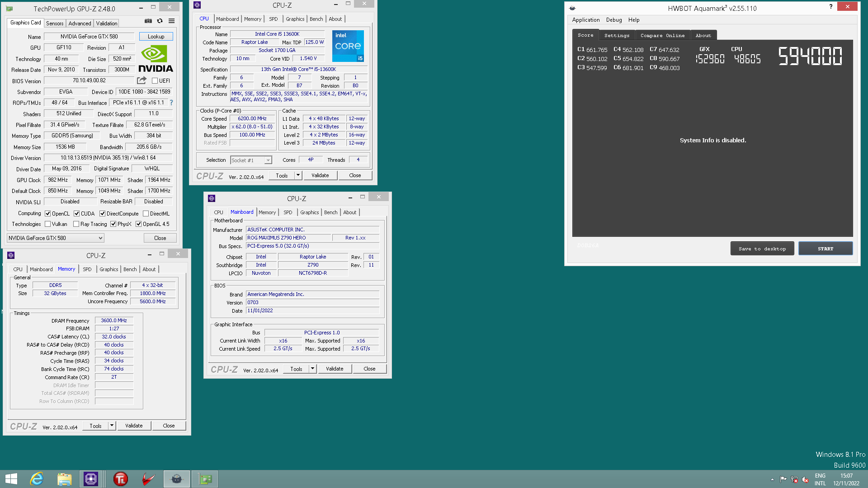Click the Lookup button in GPU-Z
The width and height of the screenshot is (868, 488).
pyautogui.click(x=156, y=37)
